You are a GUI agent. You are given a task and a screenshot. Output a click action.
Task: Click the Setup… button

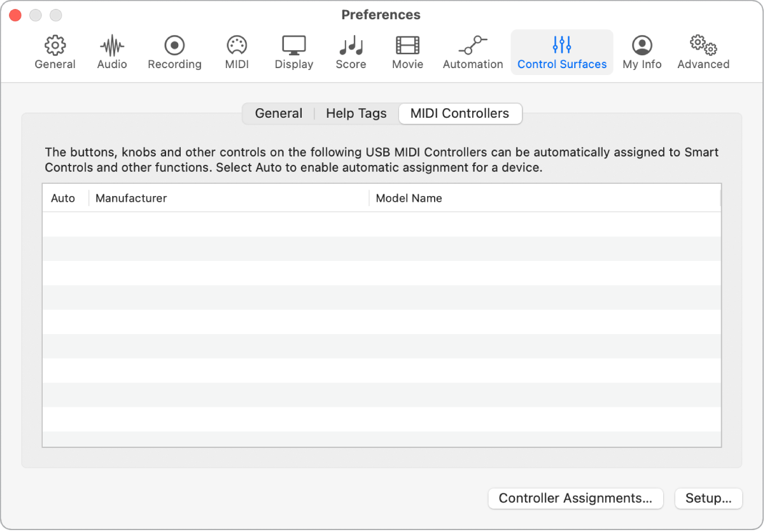pos(708,499)
